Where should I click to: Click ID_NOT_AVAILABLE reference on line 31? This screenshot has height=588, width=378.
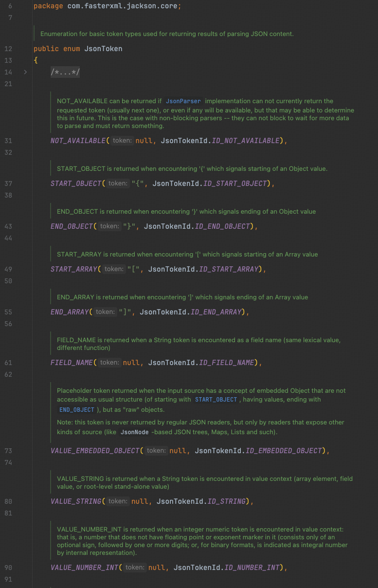tap(246, 141)
